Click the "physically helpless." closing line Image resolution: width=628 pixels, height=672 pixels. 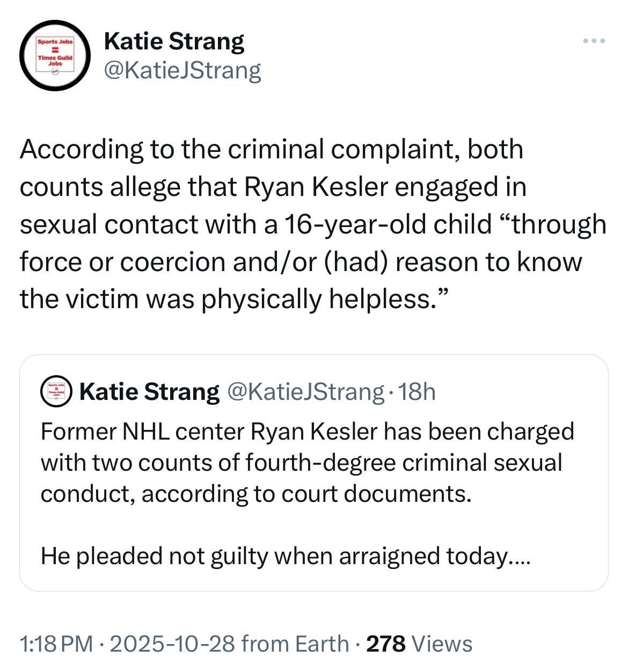(233, 298)
